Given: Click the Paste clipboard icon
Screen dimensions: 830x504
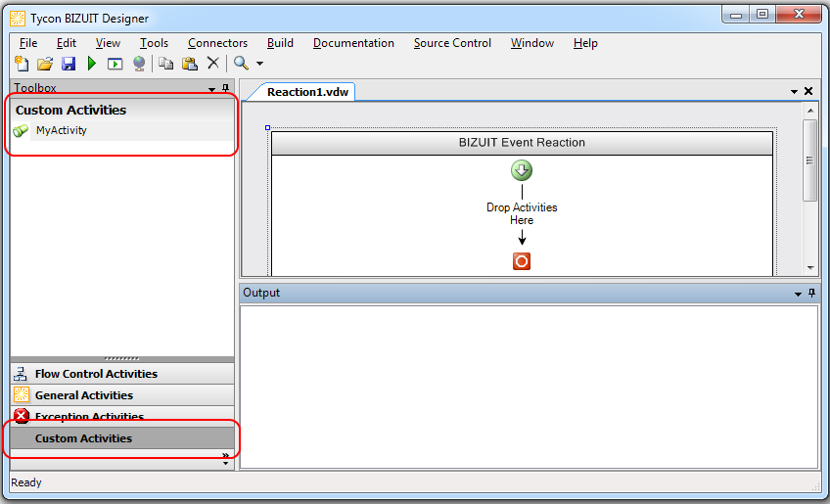Looking at the screenshot, I should pyautogui.click(x=190, y=64).
